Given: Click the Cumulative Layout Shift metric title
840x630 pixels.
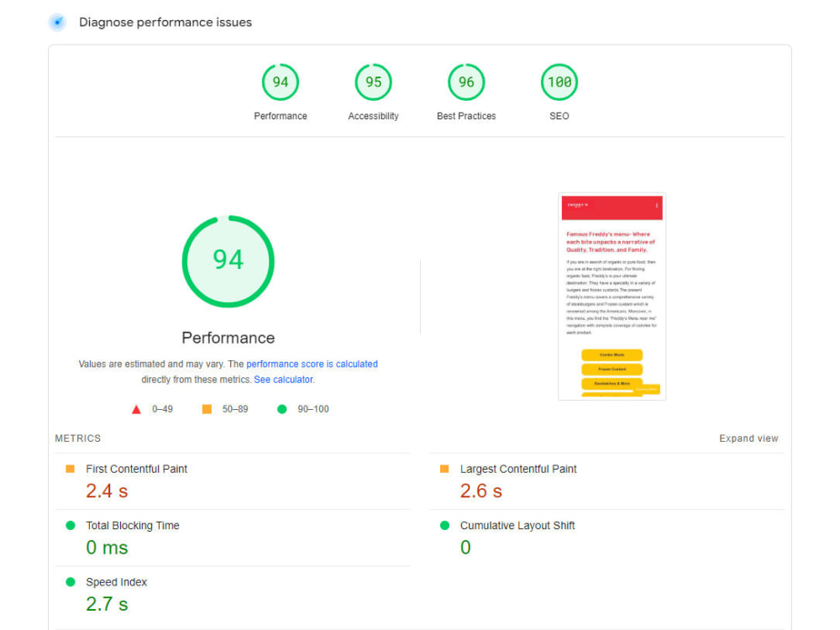Looking at the screenshot, I should [517, 526].
